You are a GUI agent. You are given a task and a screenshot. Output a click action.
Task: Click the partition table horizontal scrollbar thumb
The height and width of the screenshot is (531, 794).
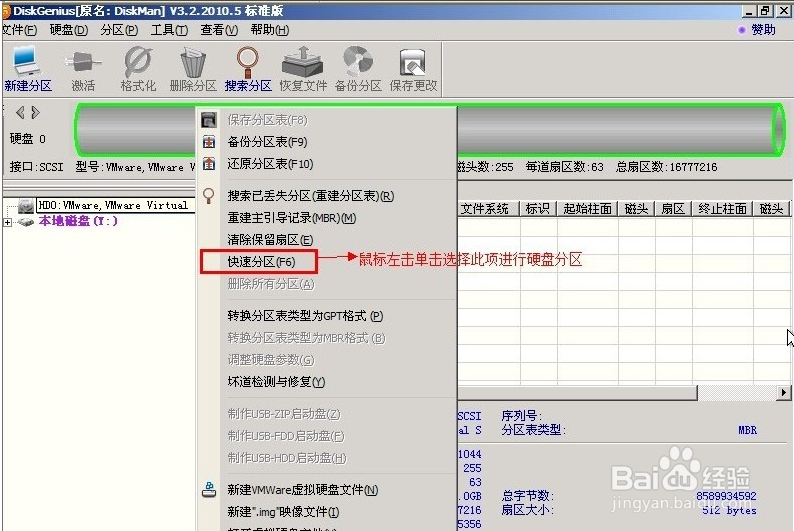577,392
